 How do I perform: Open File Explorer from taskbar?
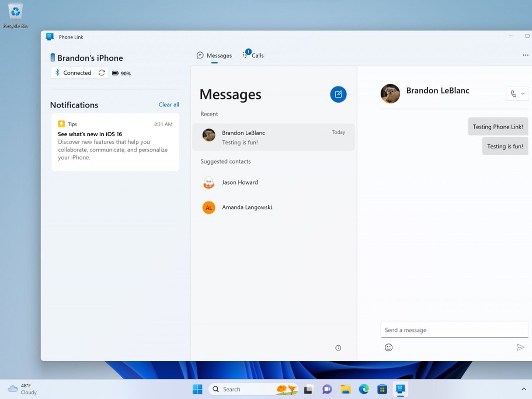(x=345, y=389)
